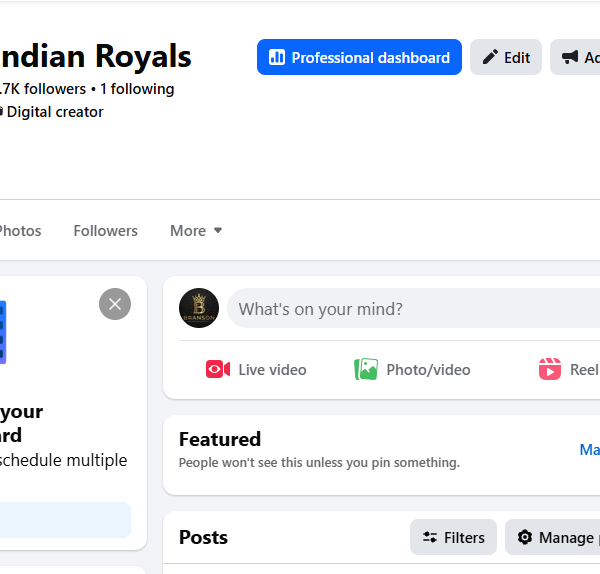This screenshot has width=600, height=574.
Task: Open the Professional dashboard
Action: click(359, 57)
